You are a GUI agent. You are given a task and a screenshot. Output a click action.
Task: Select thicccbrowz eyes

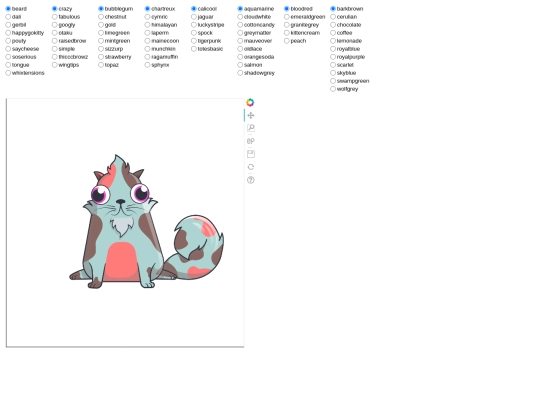pos(55,57)
